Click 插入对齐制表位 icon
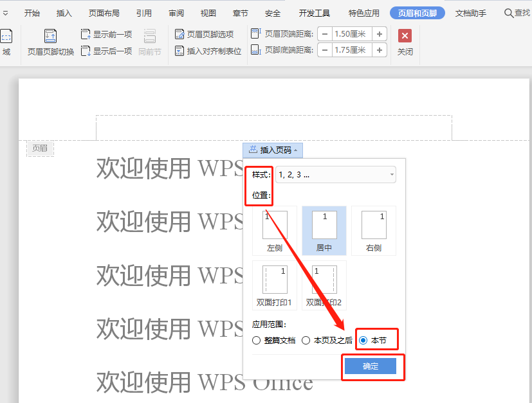This screenshot has height=403, width=532. click(179, 51)
